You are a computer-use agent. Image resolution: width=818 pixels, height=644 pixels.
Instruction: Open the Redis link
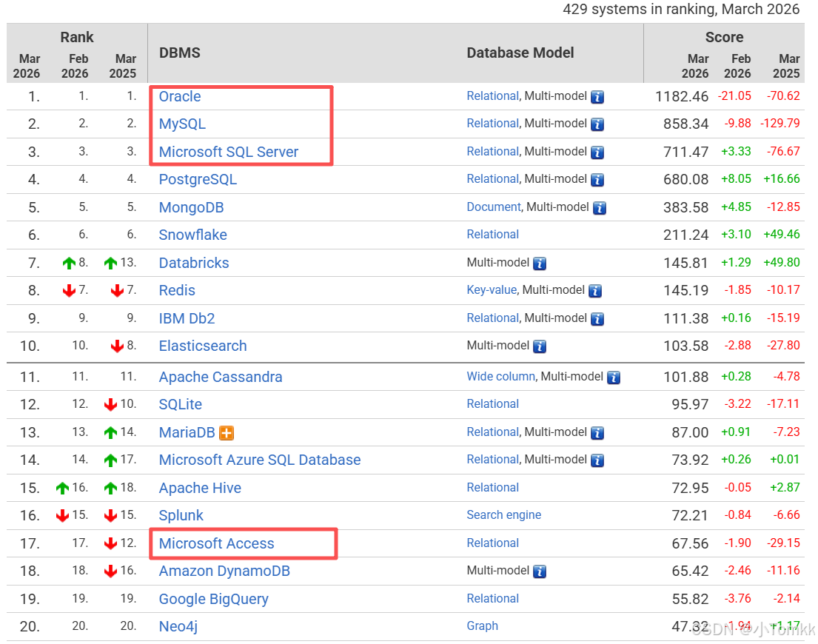tap(177, 290)
